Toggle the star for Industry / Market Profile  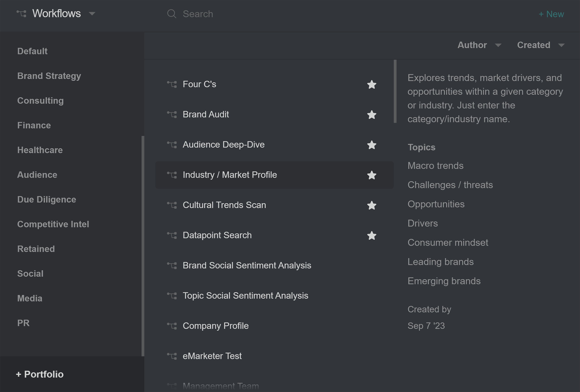pyautogui.click(x=372, y=175)
